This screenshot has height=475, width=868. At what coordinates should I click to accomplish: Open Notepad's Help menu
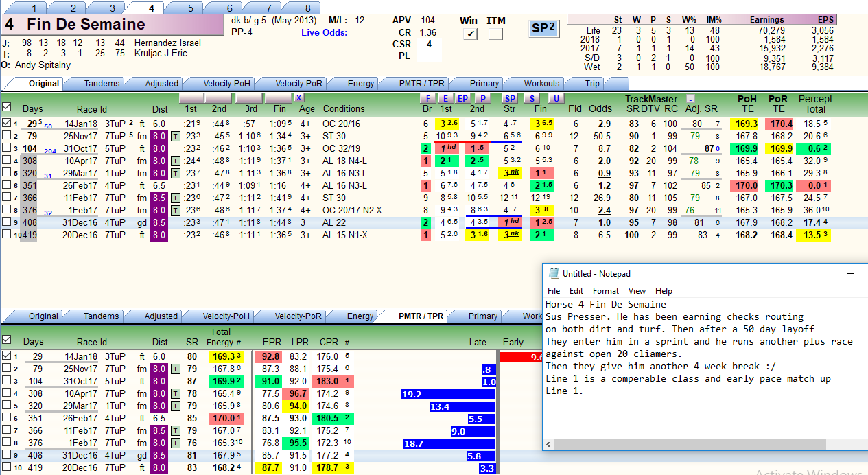click(x=664, y=291)
